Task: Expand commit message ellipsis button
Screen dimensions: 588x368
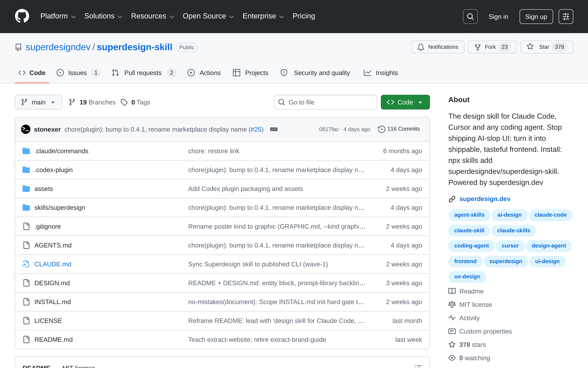Action: tap(274, 129)
